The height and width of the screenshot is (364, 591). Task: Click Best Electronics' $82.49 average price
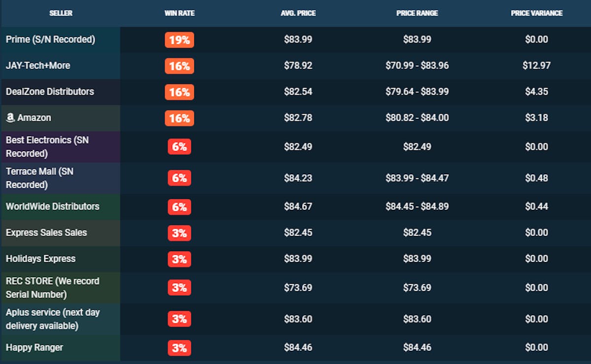(298, 147)
